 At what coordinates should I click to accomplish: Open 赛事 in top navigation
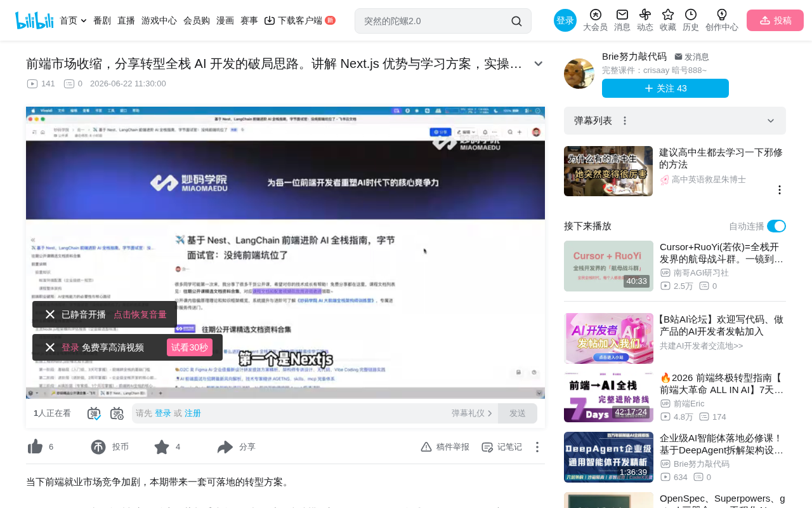pos(249,20)
